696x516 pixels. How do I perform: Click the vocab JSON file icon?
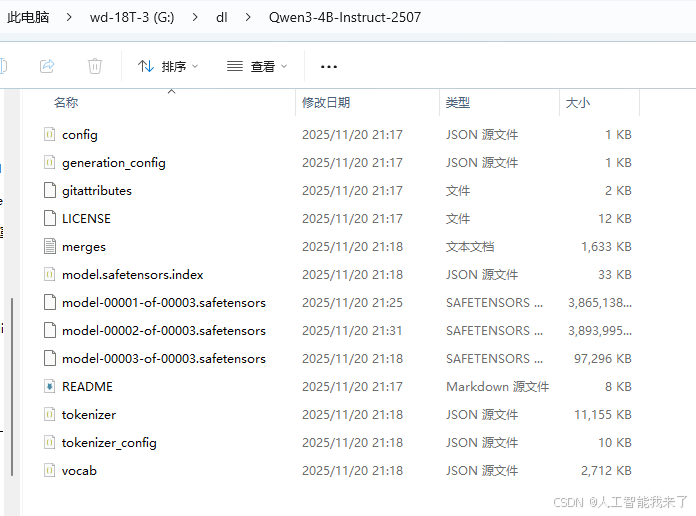(x=50, y=470)
